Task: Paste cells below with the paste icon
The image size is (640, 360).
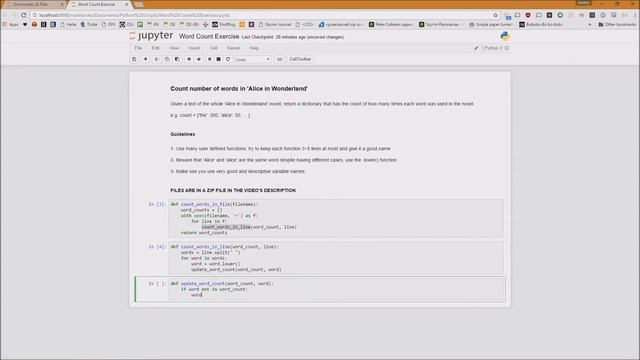Action: pos(177,59)
